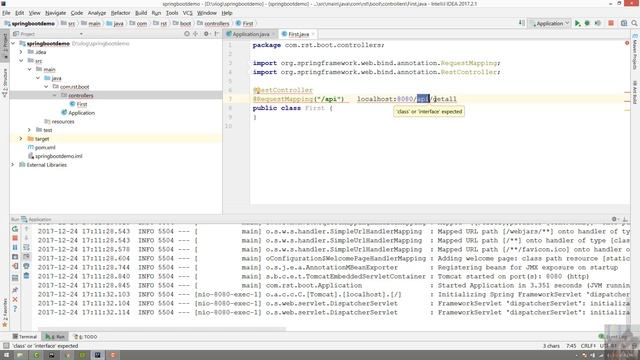This screenshot has width=640, height=360.
Task: Open Run panel help question mark
Action: pos(15,309)
